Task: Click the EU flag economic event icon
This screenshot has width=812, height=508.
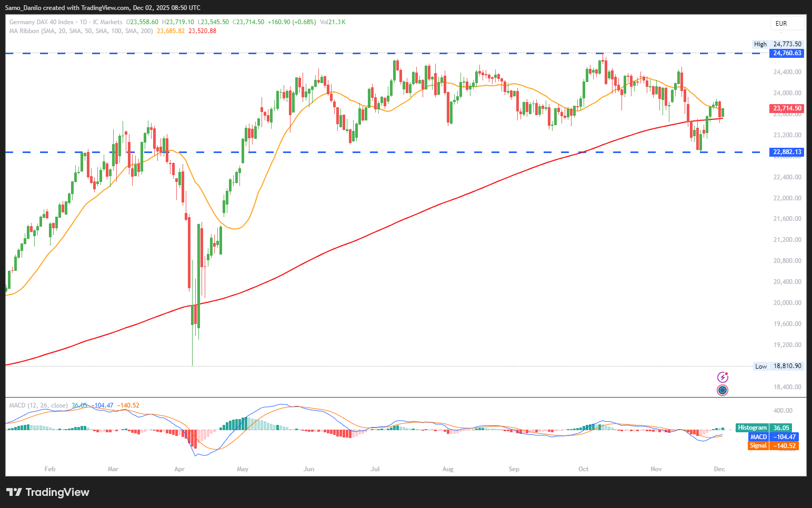Action: coord(723,390)
